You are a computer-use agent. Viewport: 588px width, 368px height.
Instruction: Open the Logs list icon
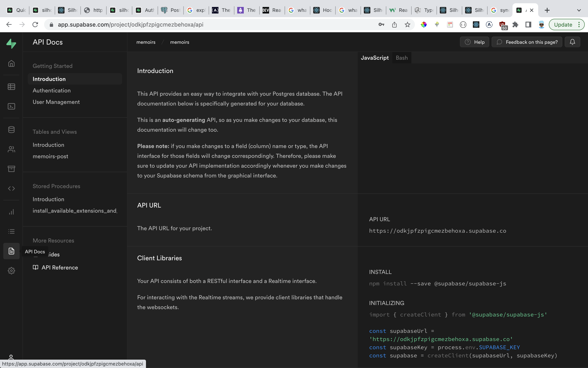point(11,231)
